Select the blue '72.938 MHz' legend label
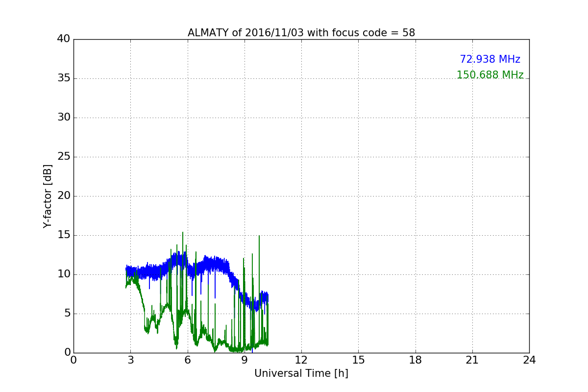 (x=490, y=59)
